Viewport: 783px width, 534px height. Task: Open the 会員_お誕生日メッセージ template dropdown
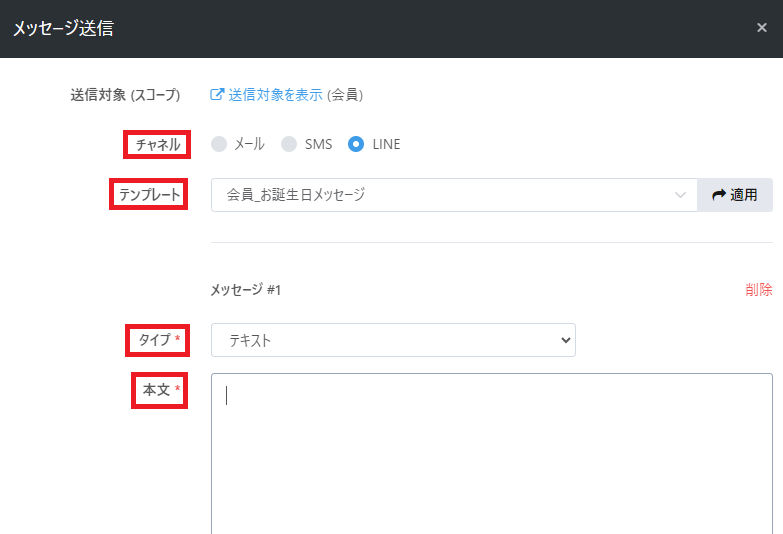pyautogui.click(x=440, y=195)
